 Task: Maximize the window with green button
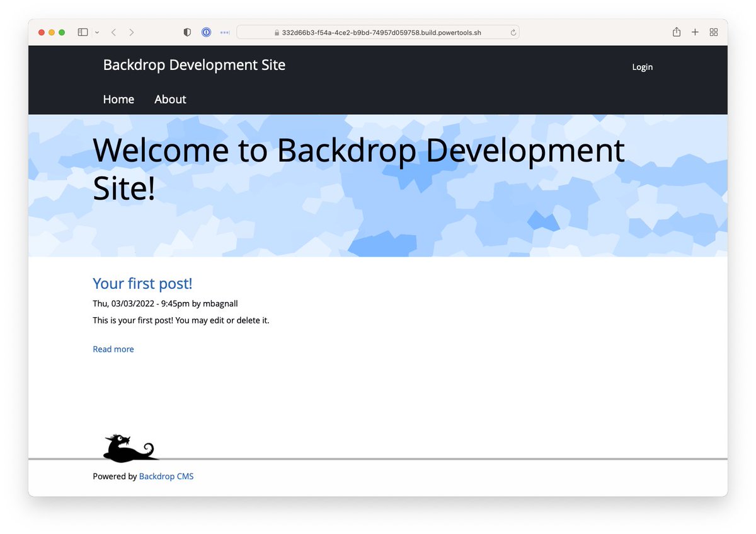62,32
